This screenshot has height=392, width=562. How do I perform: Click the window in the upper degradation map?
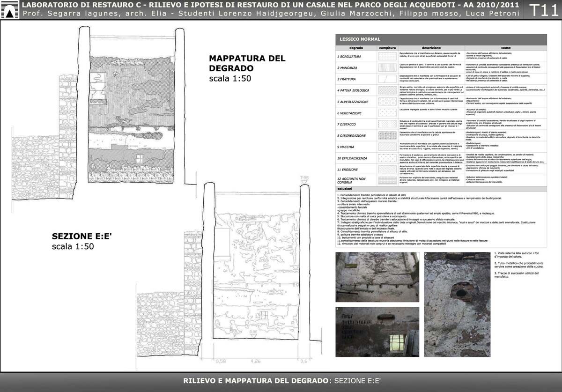coord(140,159)
